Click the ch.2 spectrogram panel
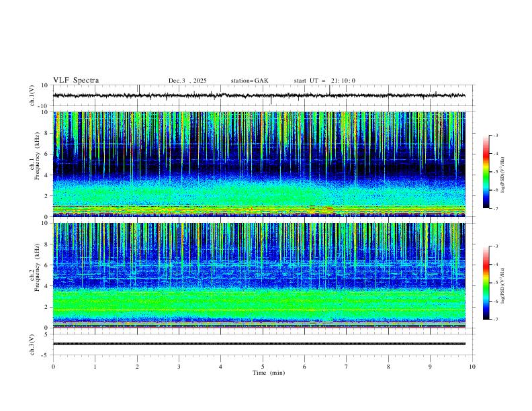 coord(259,275)
